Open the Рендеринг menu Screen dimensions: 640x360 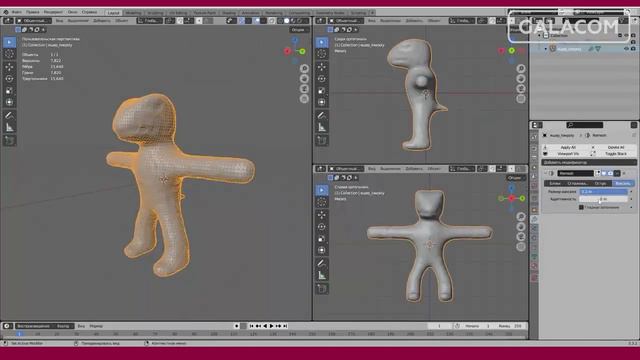tap(53, 12)
